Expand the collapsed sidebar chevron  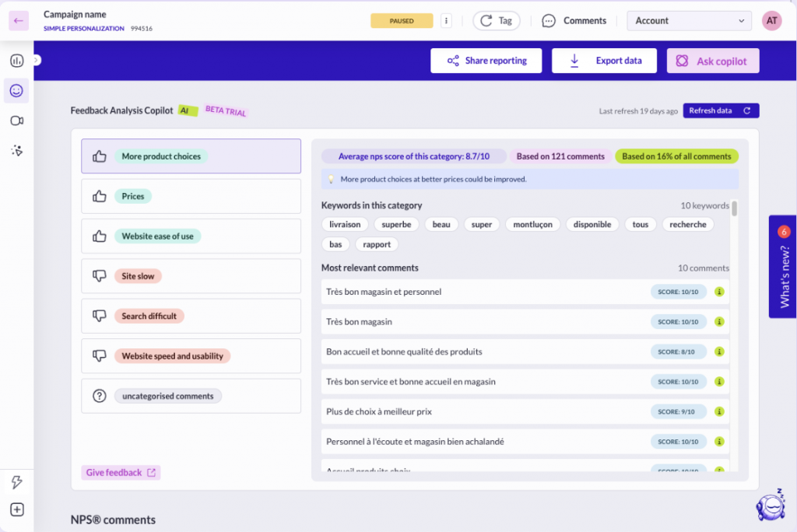tap(37, 60)
